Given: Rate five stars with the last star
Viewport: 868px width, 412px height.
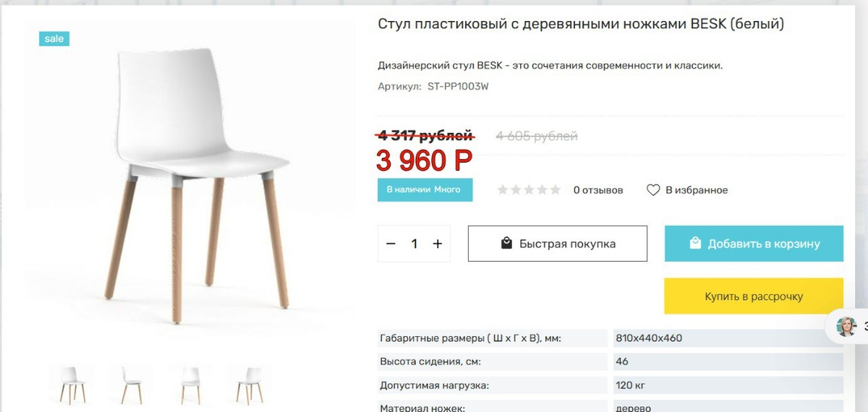Looking at the screenshot, I should 555,190.
